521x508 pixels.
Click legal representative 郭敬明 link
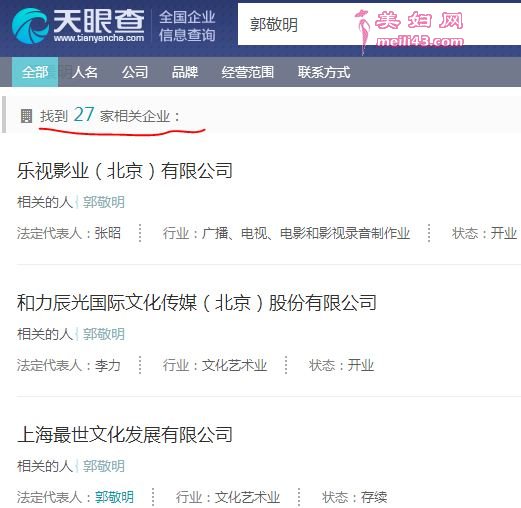tap(114, 497)
